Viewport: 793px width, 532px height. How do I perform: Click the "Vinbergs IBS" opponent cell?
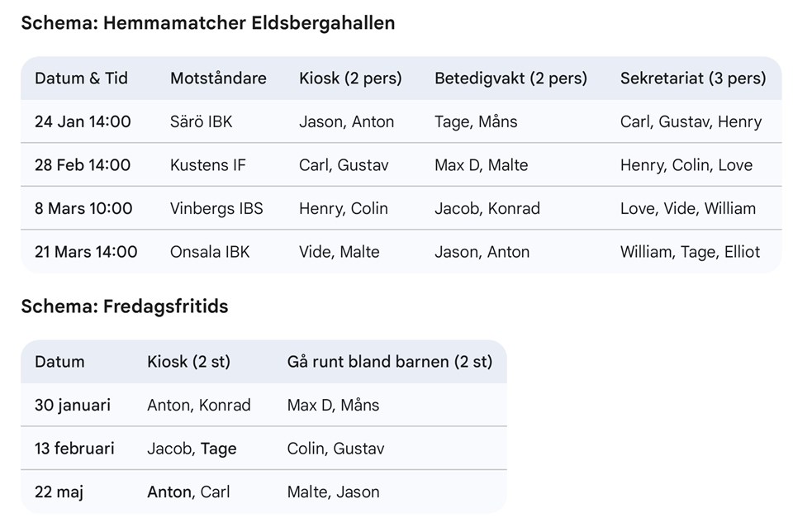[216, 208]
